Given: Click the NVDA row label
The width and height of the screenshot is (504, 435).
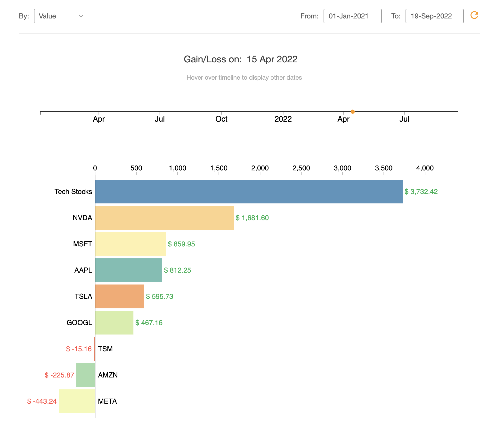Looking at the screenshot, I should coord(82,218).
